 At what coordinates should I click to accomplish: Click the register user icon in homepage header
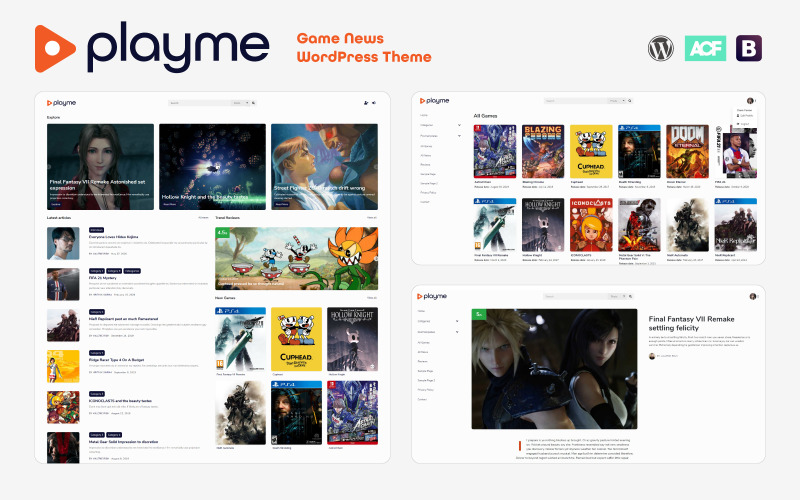(x=365, y=103)
